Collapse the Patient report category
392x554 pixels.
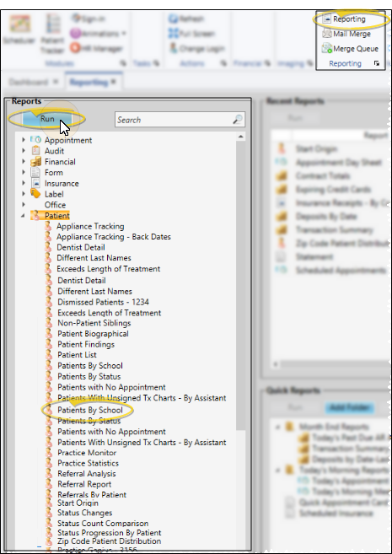click(x=24, y=216)
